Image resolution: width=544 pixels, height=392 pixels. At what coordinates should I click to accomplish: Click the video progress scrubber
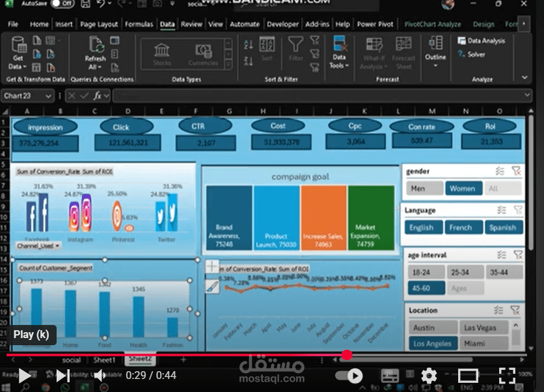(347, 354)
